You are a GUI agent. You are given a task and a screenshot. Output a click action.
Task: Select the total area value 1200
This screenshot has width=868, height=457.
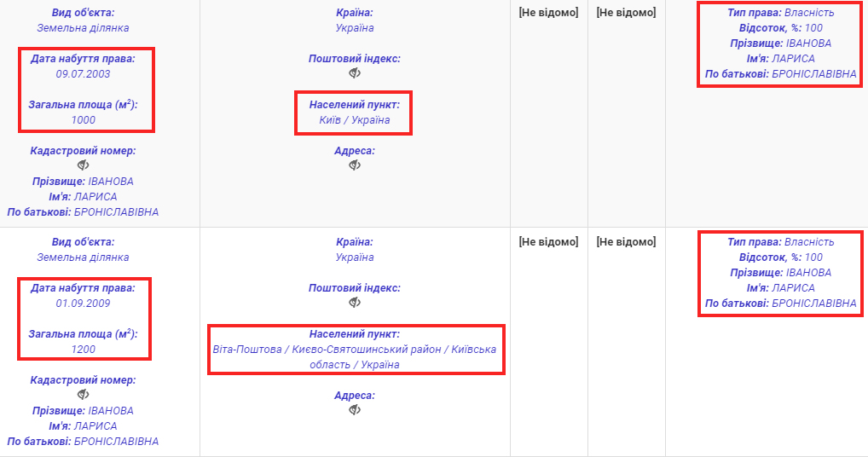(83, 349)
